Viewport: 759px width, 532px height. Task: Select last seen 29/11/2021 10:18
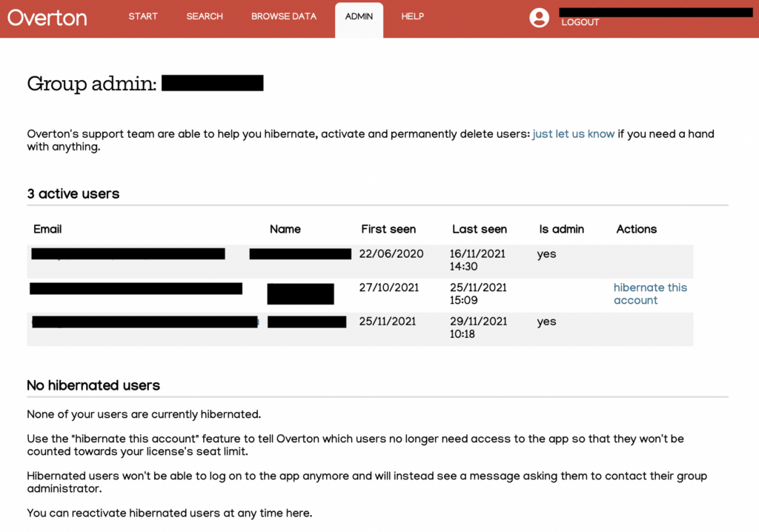click(478, 327)
